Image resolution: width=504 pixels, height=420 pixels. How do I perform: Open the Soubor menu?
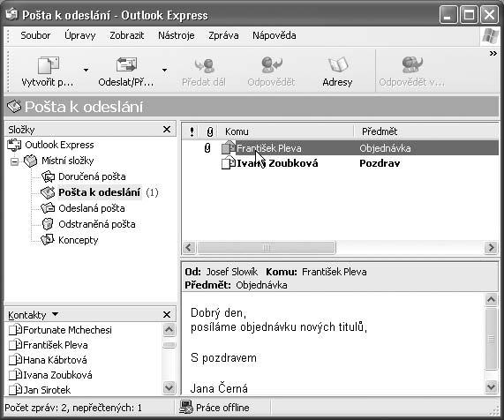(x=35, y=35)
